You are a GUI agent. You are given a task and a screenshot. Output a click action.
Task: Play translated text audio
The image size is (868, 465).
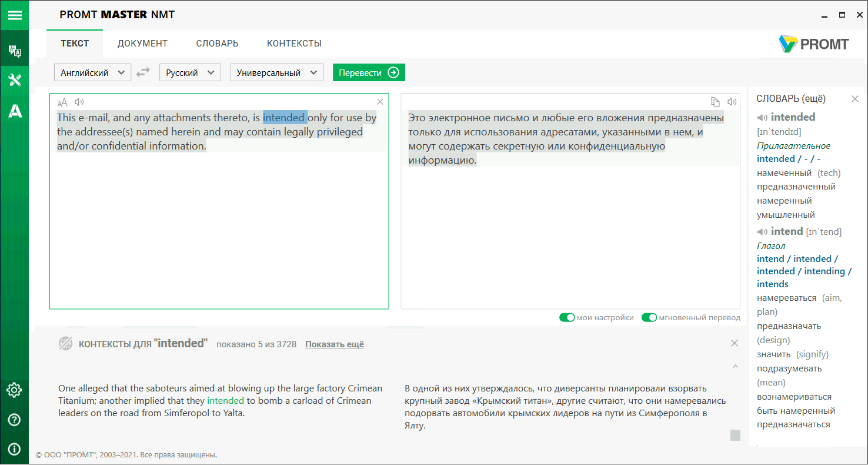(732, 102)
